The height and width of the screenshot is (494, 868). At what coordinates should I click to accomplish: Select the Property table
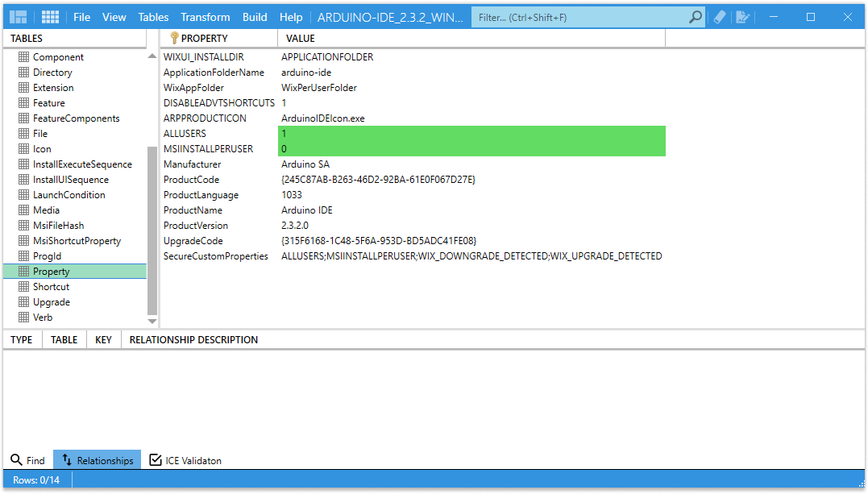tap(75, 272)
